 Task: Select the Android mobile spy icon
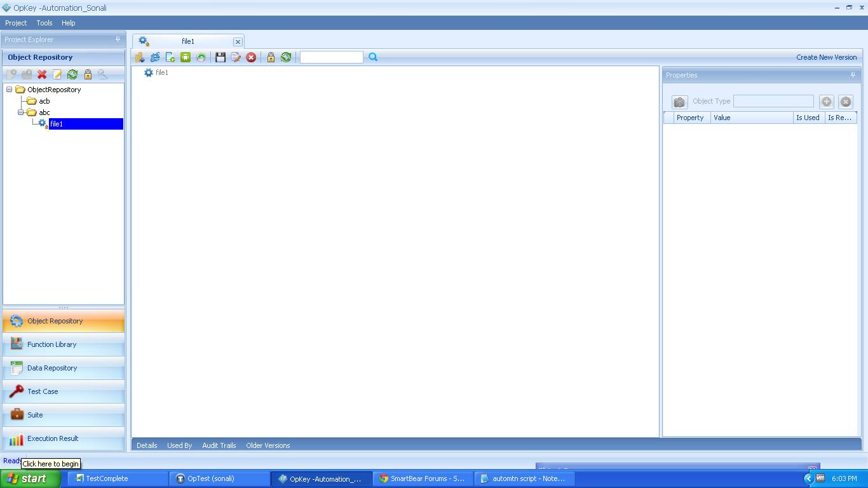click(186, 57)
